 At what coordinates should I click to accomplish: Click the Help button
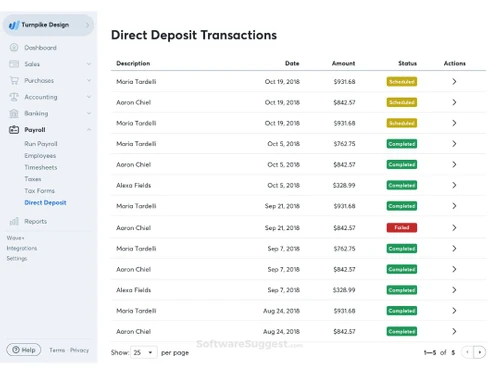(x=24, y=350)
